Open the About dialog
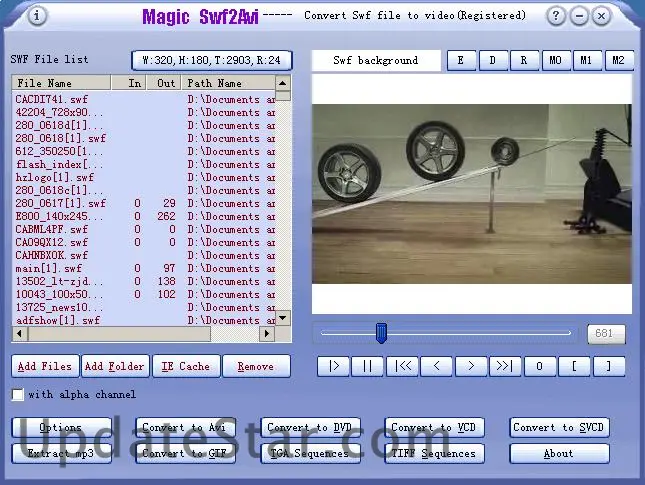Screen dimensions: 645x485 [559, 453]
